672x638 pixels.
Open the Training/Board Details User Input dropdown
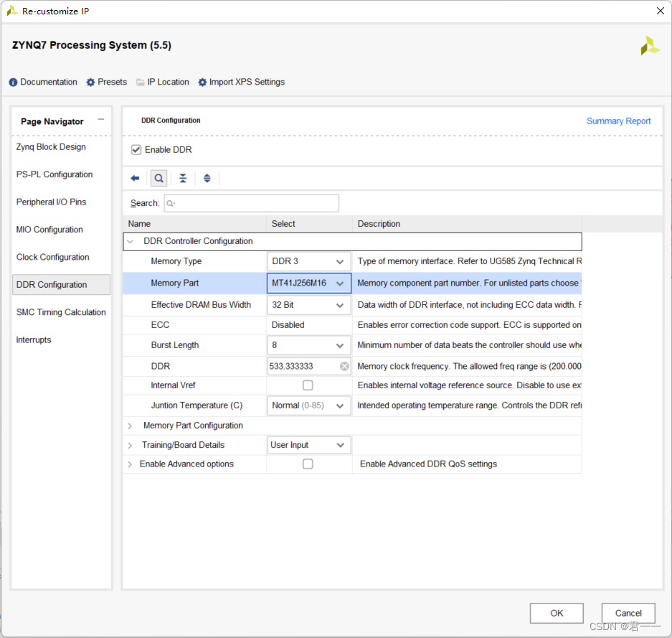(x=308, y=445)
